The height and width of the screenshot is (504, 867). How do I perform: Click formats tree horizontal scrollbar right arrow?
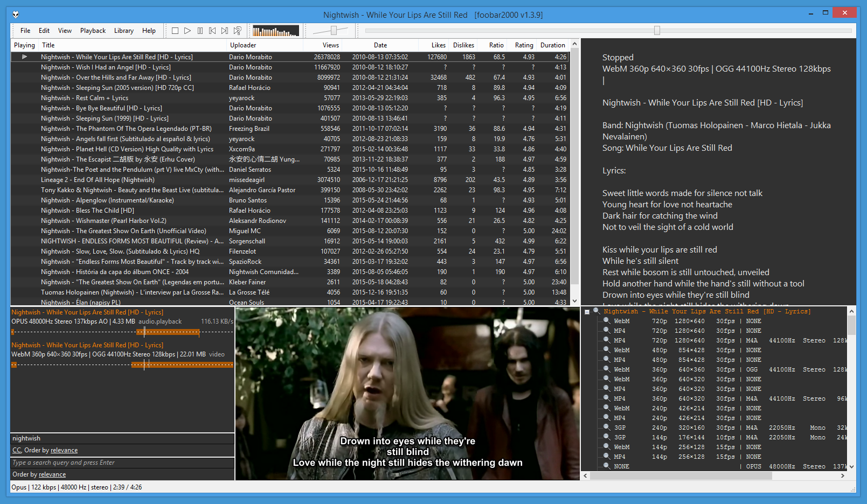pyautogui.click(x=843, y=475)
